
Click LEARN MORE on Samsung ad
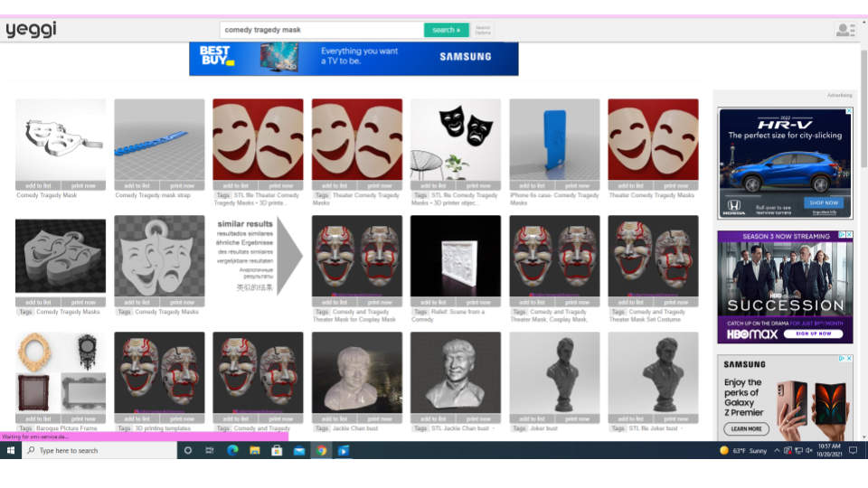(x=746, y=428)
